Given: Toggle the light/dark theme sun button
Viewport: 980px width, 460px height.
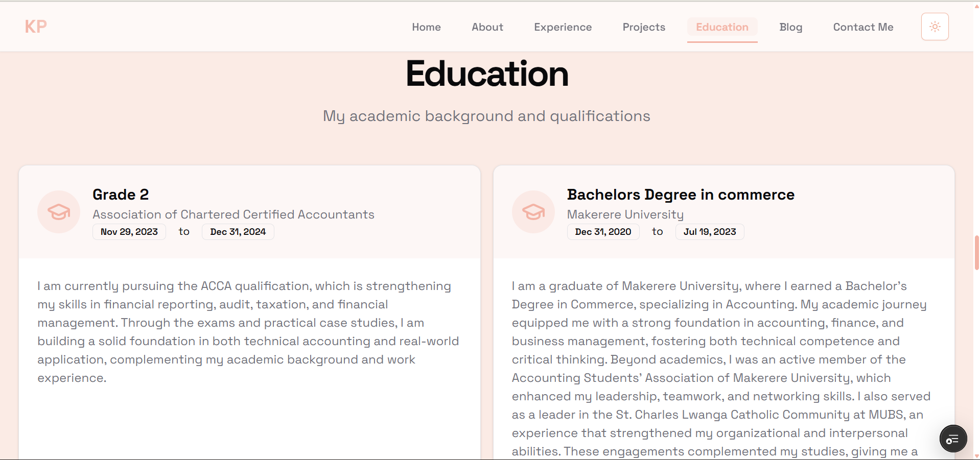Looking at the screenshot, I should pyautogui.click(x=935, y=27).
